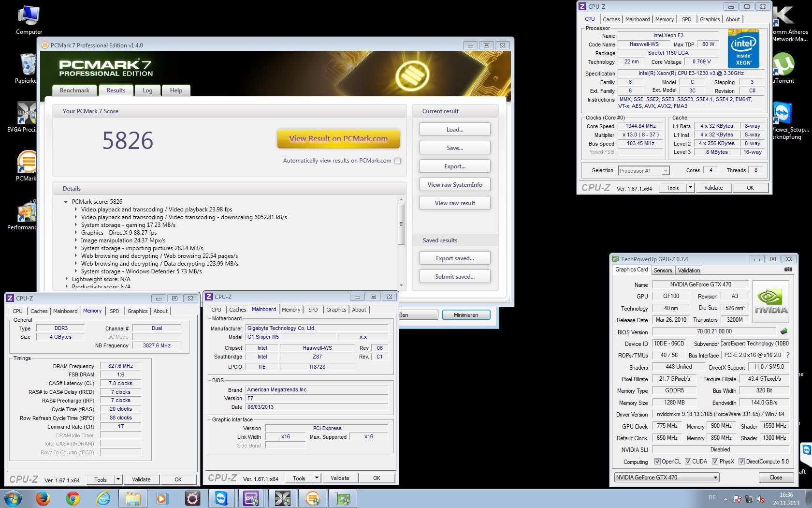Toggle the OpenCL checkbox in GPU-Z

[x=657, y=462]
